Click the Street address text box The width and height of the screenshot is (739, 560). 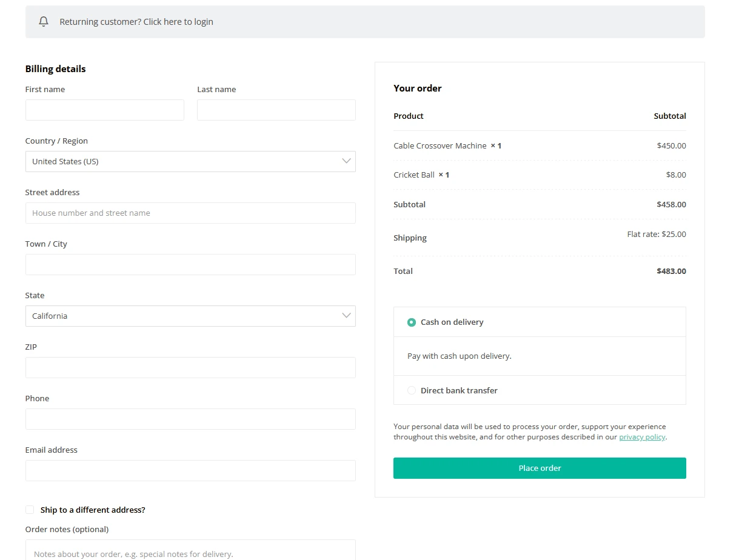[x=190, y=213]
